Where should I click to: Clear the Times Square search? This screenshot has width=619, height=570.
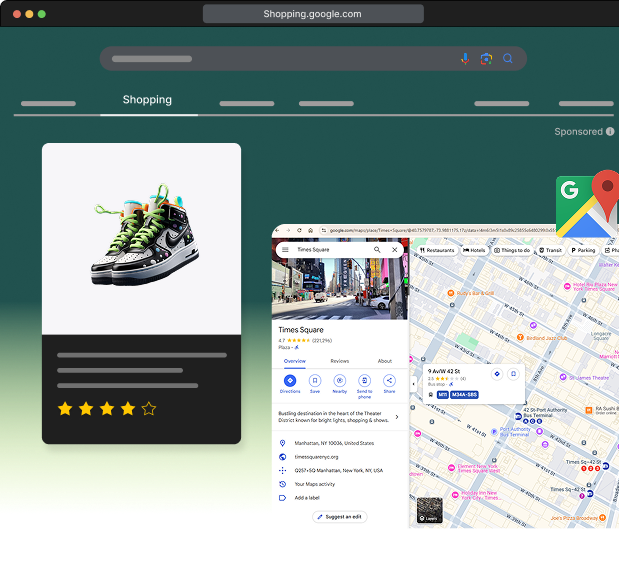pyautogui.click(x=394, y=249)
